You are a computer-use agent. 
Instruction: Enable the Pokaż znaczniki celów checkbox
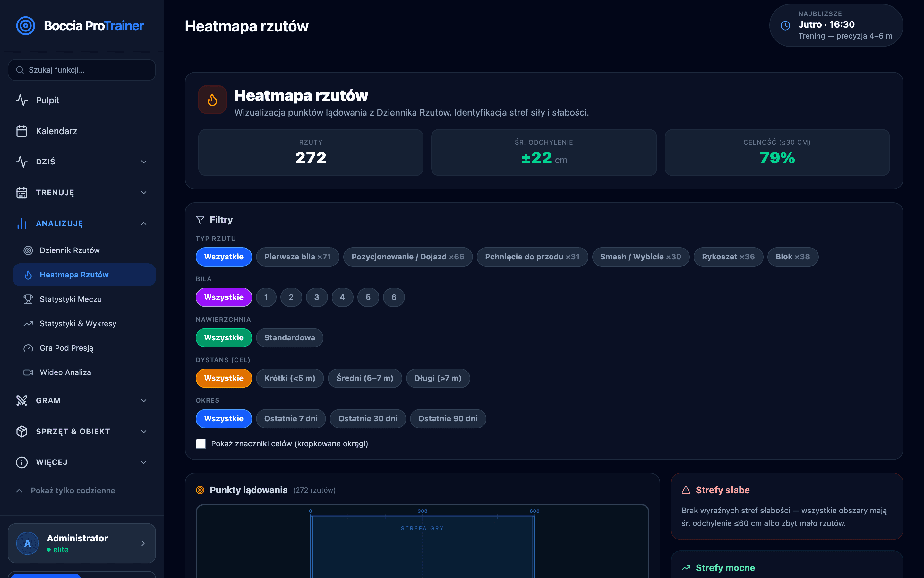(201, 443)
